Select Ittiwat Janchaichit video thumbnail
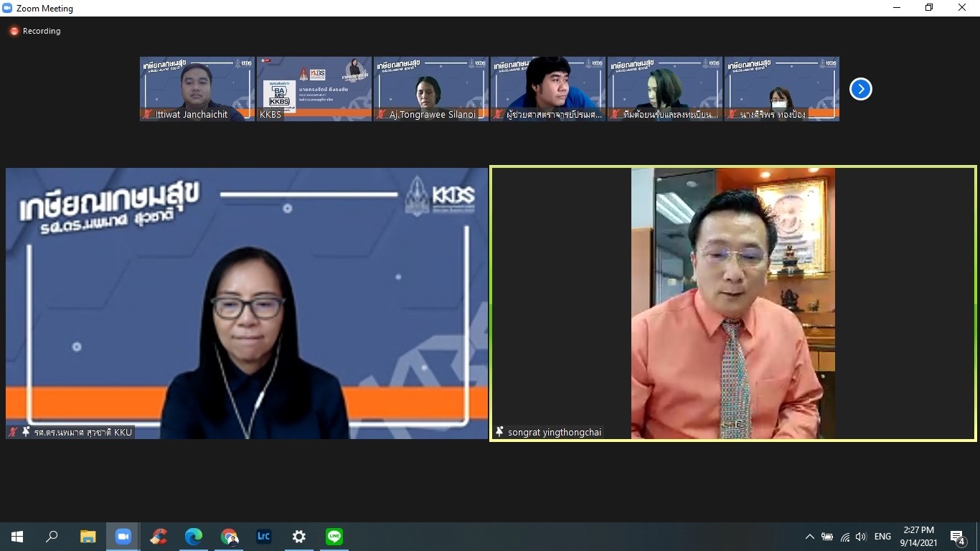Screen dimensions: 980x551 point(197,89)
